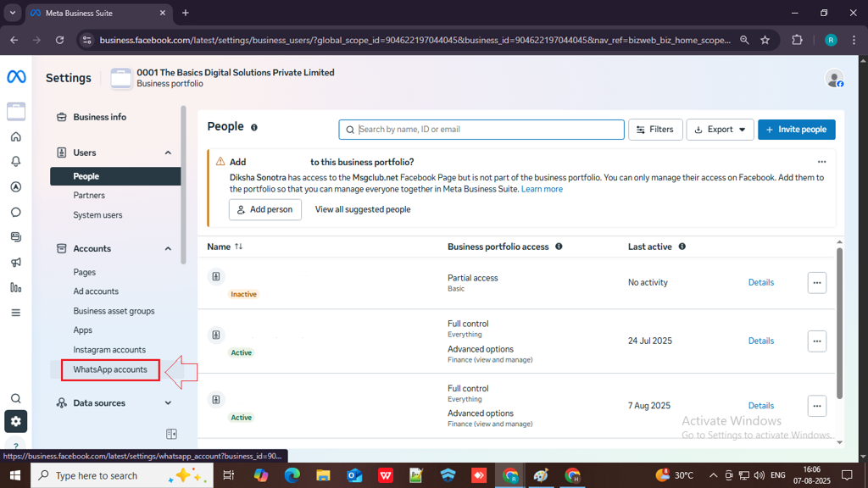The image size is (868, 488).
Task: Open Details for 24 Jul 2025 user
Action: coord(761,341)
